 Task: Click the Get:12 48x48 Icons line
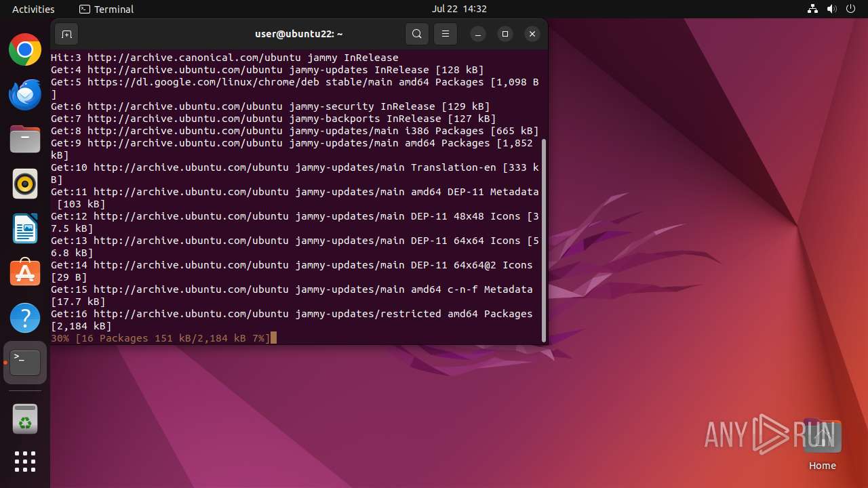click(295, 222)
